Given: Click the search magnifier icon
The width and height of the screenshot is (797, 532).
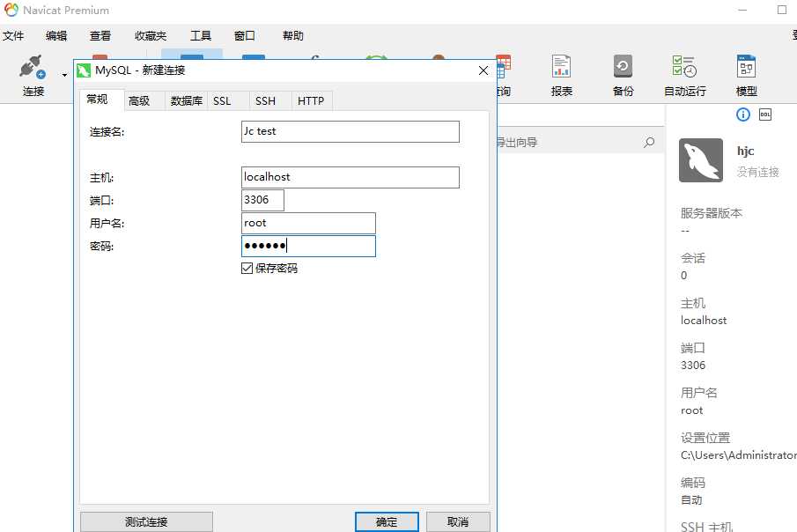Looking at the screenshot, I should [x=649, y=142].
